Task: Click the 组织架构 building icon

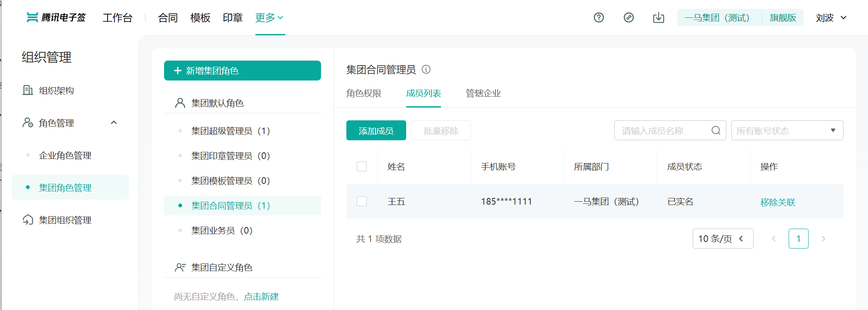Action: (x=28, y=90)
